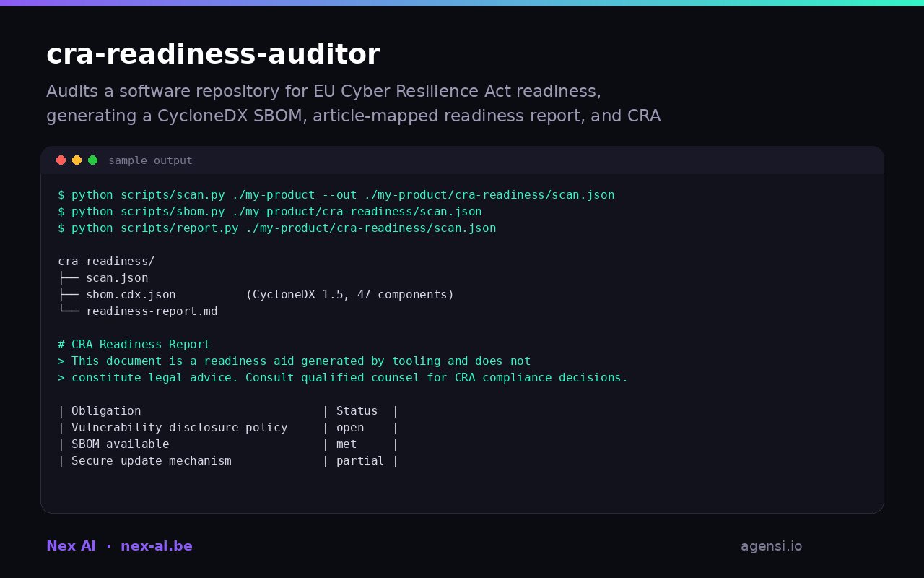Click the '# CRA Readiness Report' heading
The image size is (924, 578).
click(x=134, y=345)
